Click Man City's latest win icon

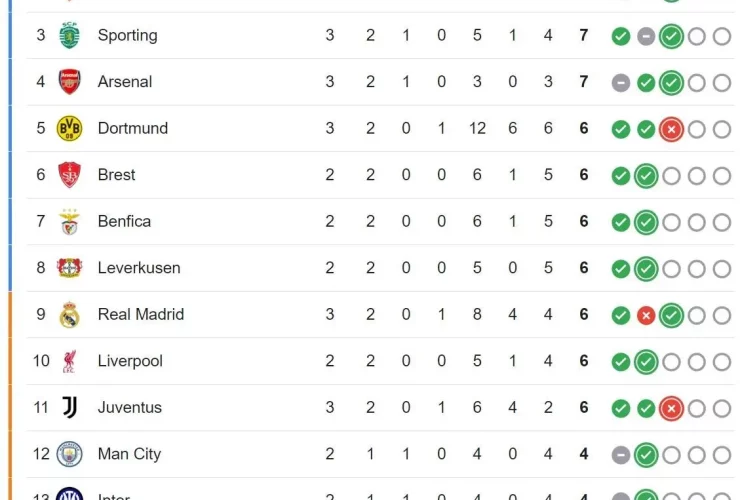pyautogui.click(x=646, y=455)
